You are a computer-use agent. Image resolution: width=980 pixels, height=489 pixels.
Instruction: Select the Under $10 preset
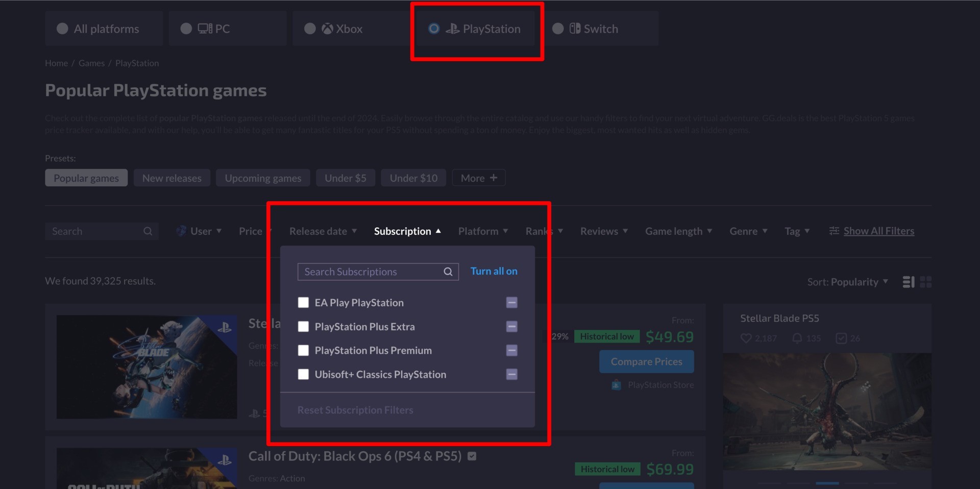413,178
